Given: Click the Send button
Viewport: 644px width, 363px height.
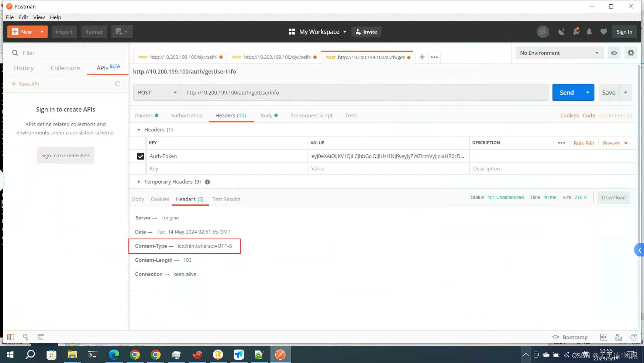Looking at the screenshot, I should [x=566, y=92].
